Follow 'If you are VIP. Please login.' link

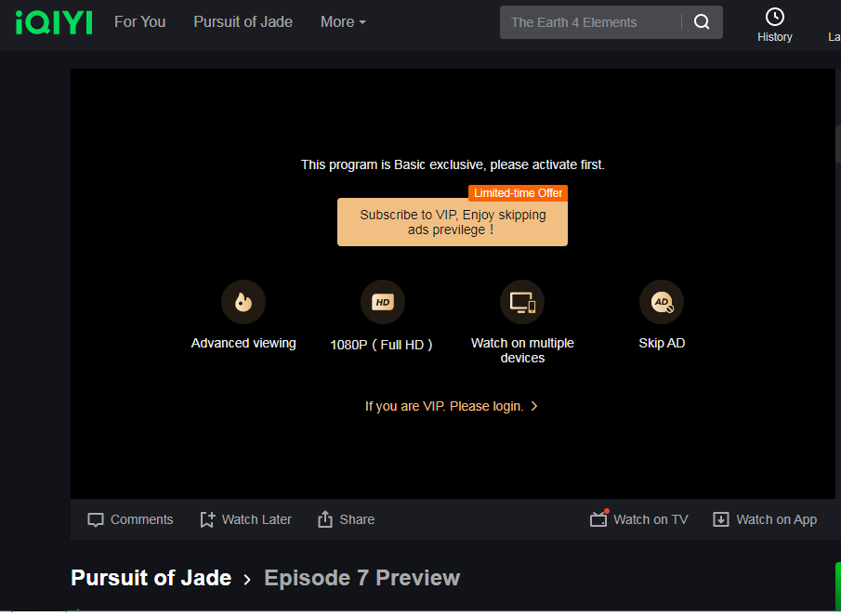444,406
